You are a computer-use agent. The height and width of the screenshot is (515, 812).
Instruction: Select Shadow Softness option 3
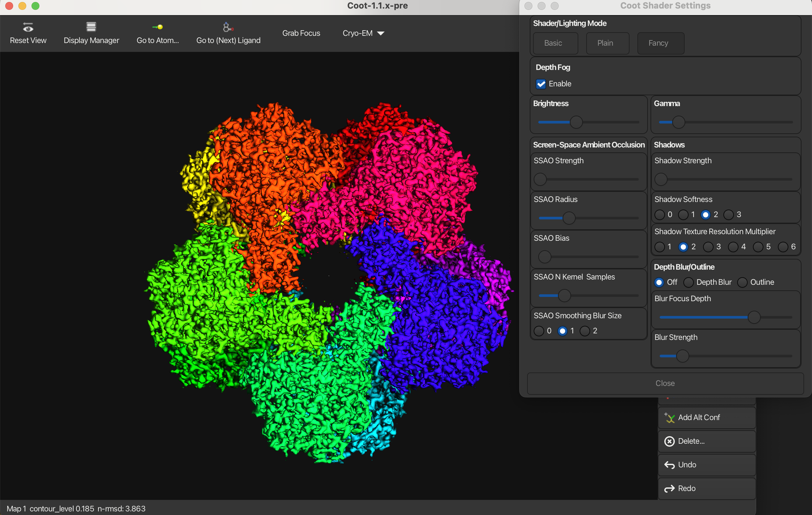pos(728,215)
